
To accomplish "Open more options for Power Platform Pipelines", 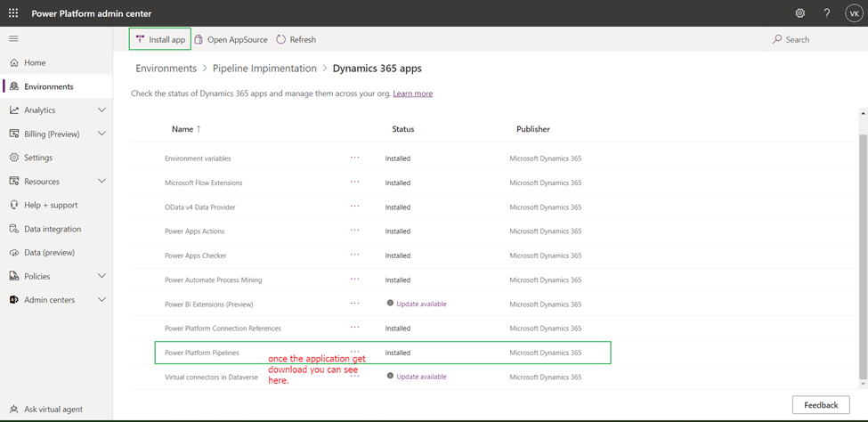I will (354, 352).
